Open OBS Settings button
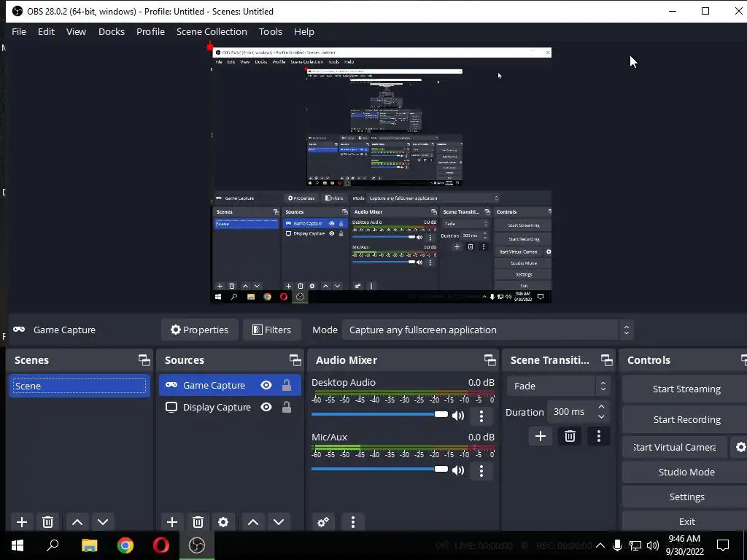 686,497
